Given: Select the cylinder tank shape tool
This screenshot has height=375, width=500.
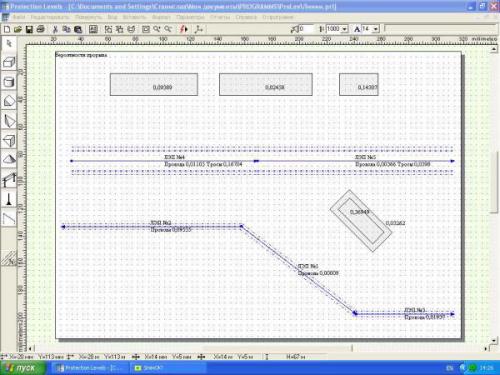Looking at the screenshot, I should pyautogui.click(x=9, y=82).
